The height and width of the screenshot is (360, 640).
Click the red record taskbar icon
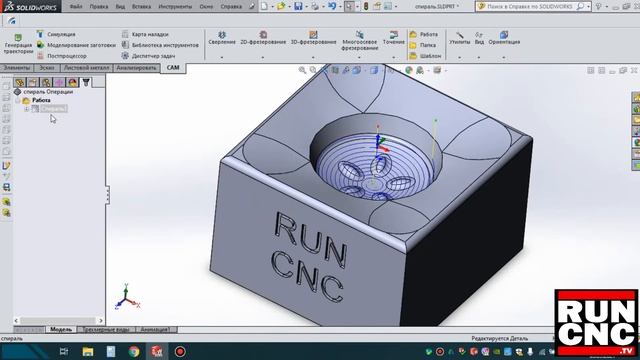pos(180,351)
